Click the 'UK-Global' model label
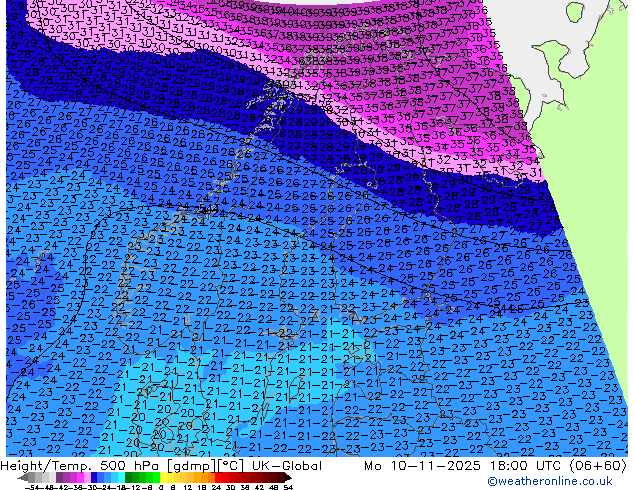The height and width of the screenshot is (490, 634). point(287,466)
